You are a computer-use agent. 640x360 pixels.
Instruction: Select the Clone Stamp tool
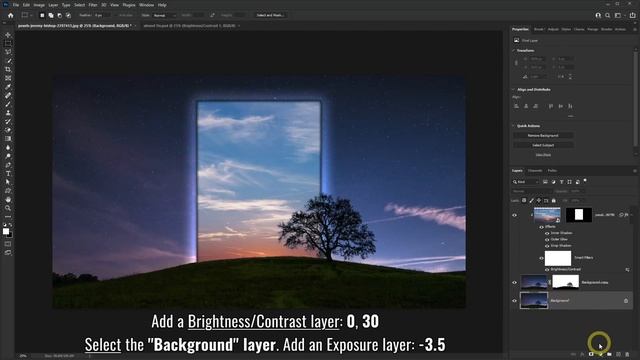[x=8, y=113]
